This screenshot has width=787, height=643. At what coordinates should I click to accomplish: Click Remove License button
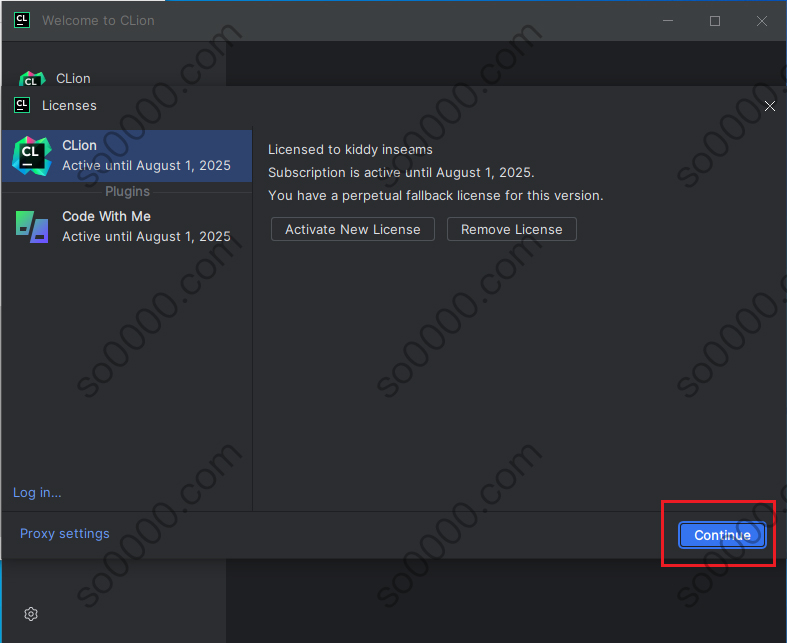pos(511,229)
